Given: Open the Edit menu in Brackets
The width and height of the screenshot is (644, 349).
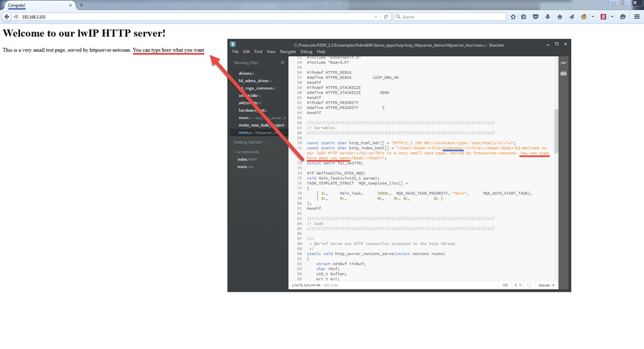Looking at the screenshot, I should 246,52.
